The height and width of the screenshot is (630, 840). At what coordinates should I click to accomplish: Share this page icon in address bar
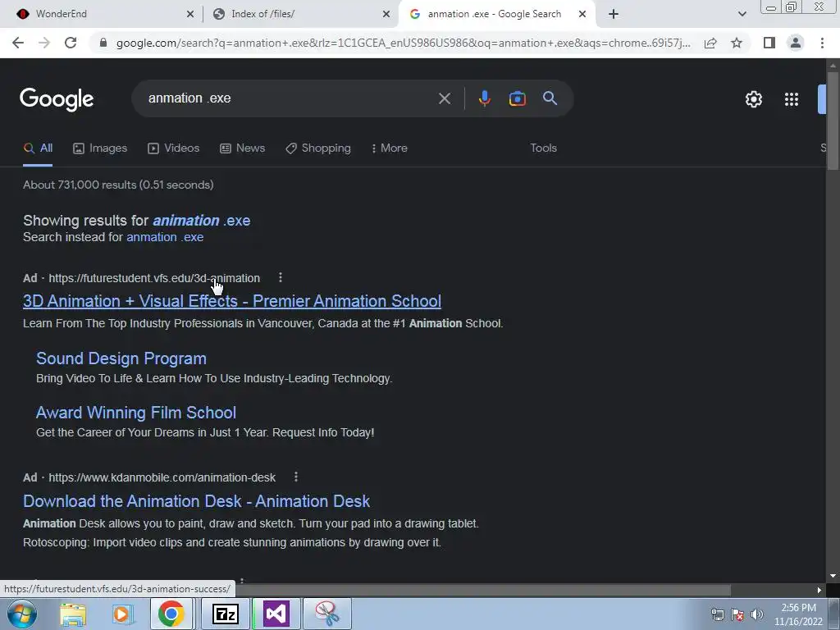pos(710,43)
